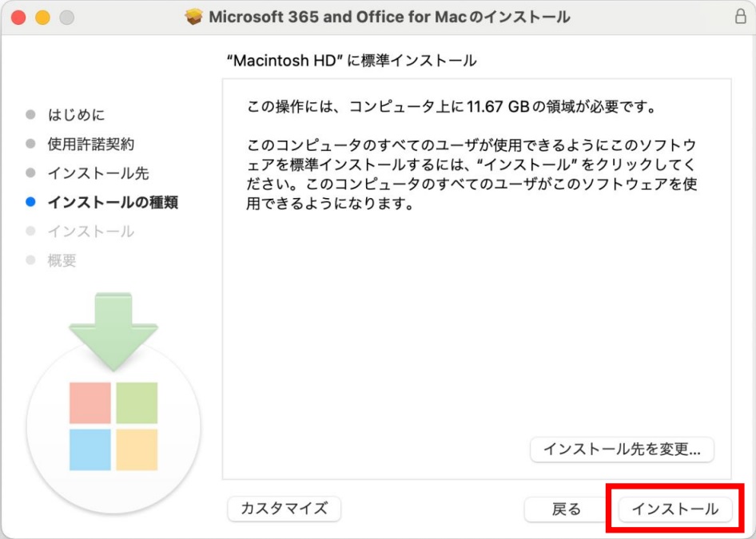
Task: Click the lock icon in title bar
Action: [x=741, y=16]
